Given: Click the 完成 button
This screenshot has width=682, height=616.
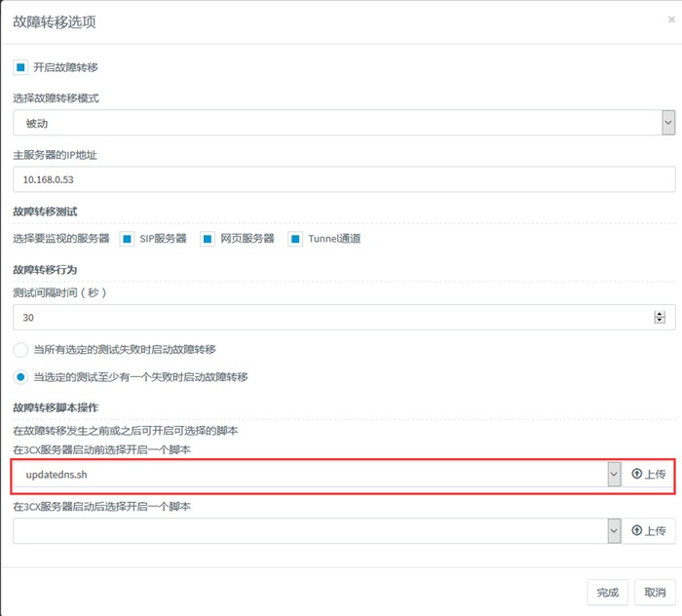Looking at the screenshot, I should (608, 592).
